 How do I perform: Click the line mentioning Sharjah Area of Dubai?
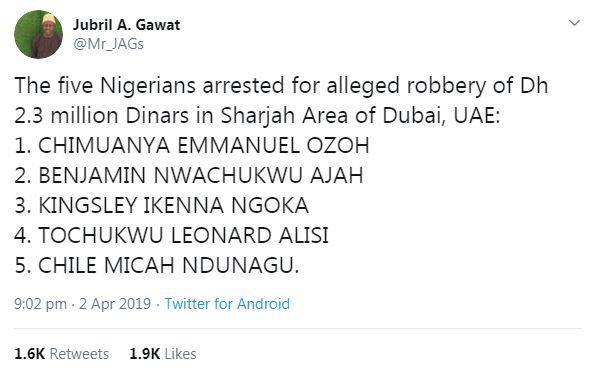[x=257, y=115]
